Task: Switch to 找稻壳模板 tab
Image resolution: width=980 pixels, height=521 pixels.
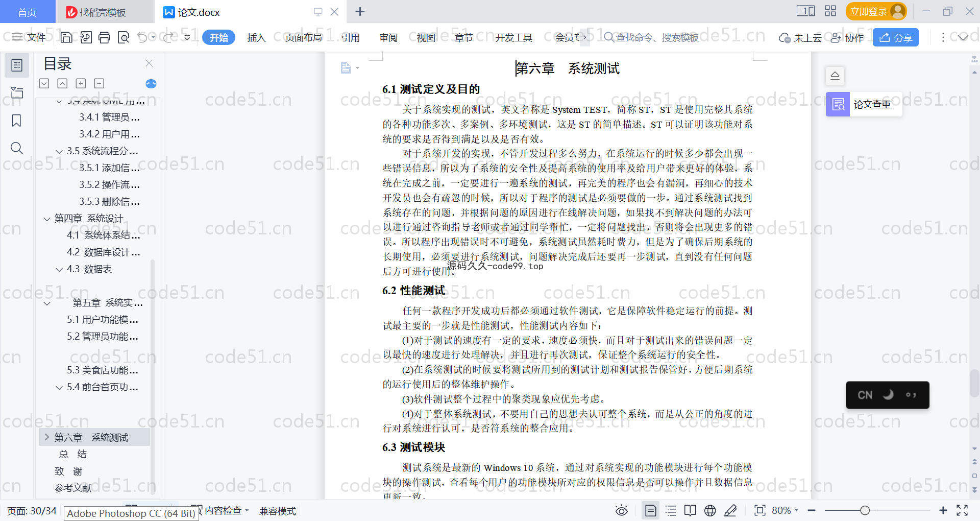Action: [105, 12]
